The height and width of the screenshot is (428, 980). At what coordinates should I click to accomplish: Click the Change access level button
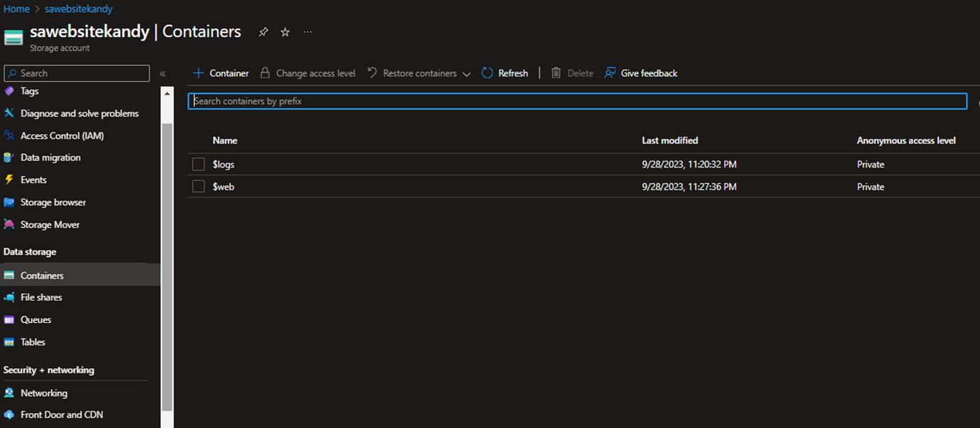point(308,73)
